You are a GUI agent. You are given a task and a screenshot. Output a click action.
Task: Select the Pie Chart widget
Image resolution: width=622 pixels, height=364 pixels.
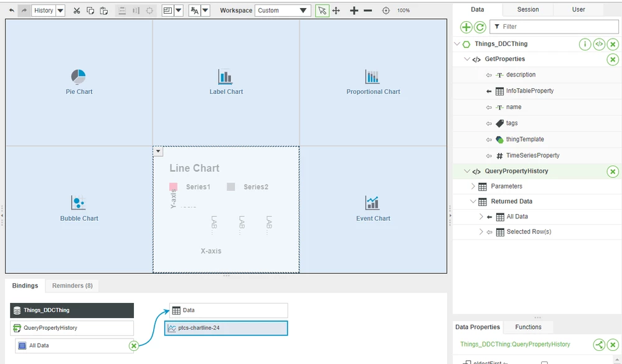coord(79,82)
